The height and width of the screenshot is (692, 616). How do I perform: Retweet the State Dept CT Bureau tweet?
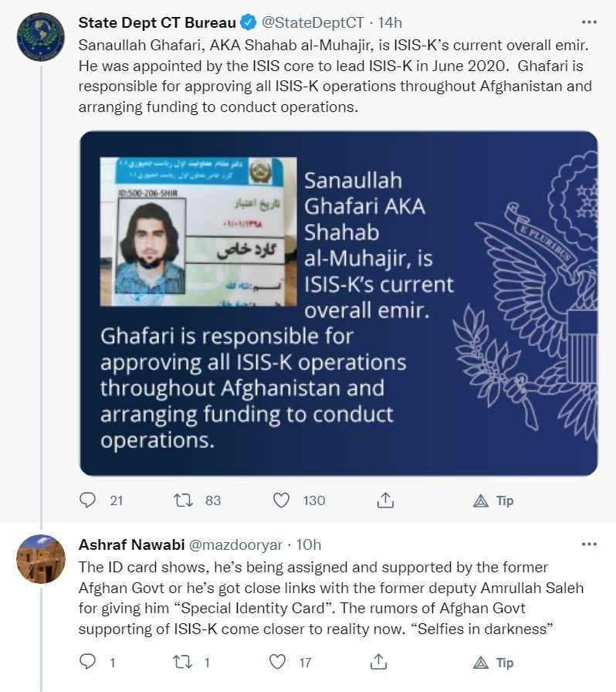point(184,500)
